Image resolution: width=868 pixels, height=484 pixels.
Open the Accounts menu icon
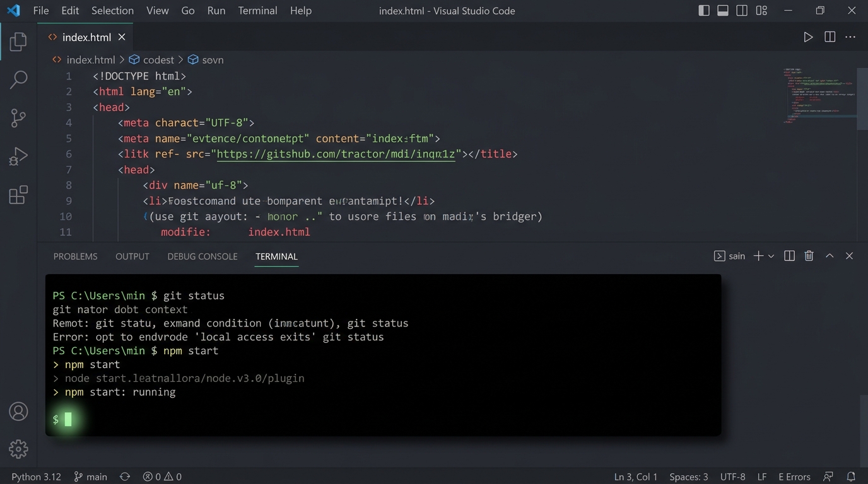(x=18, y=412)
